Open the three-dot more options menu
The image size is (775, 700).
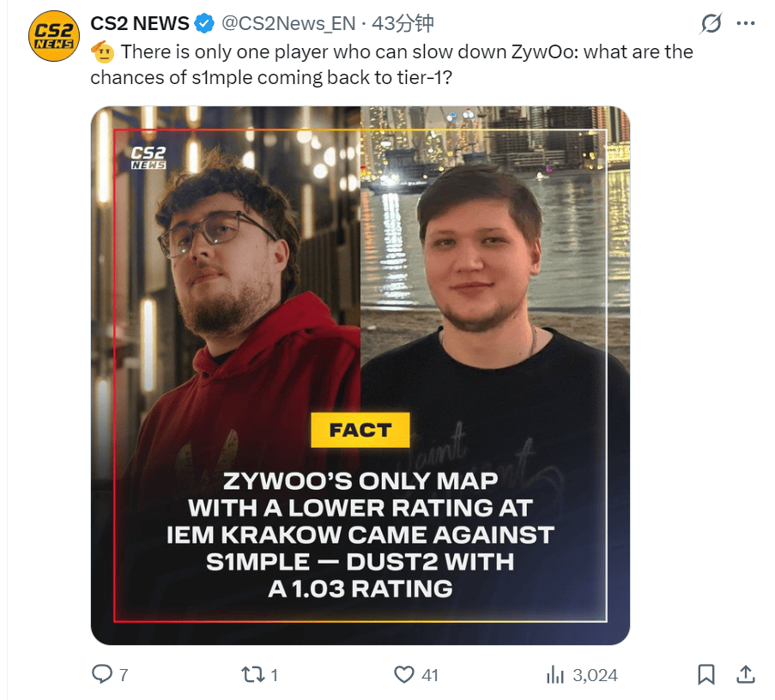(746, 23)
